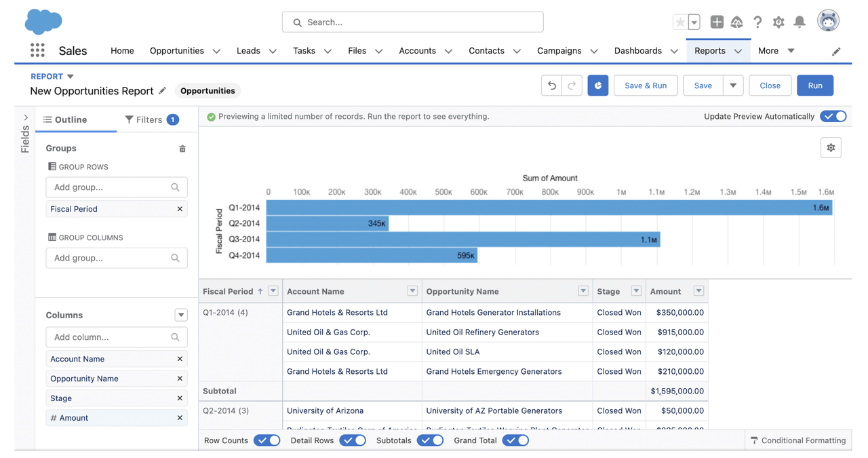Toggle Row Counts switch

coord(267,440)
